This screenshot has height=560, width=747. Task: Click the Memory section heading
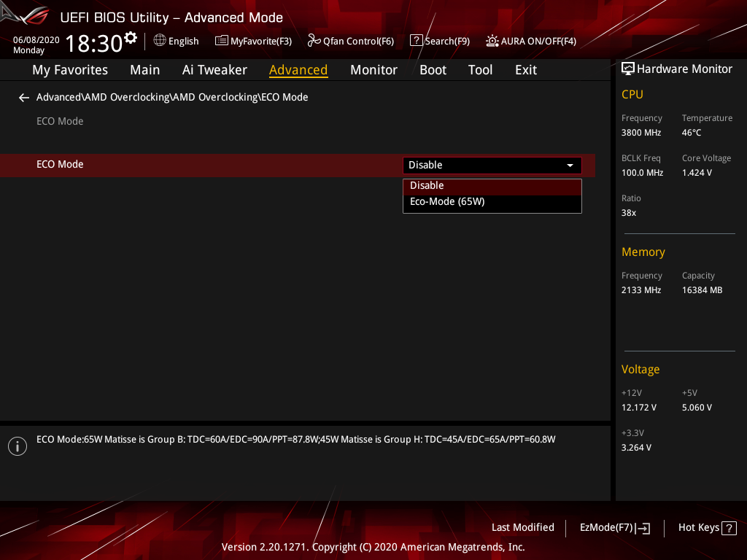click(643, 252)
